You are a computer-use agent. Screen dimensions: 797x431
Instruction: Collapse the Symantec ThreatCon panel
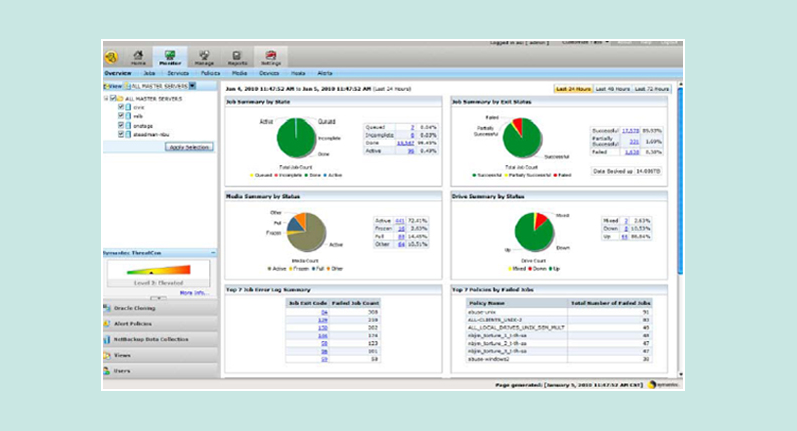(213, 253)
